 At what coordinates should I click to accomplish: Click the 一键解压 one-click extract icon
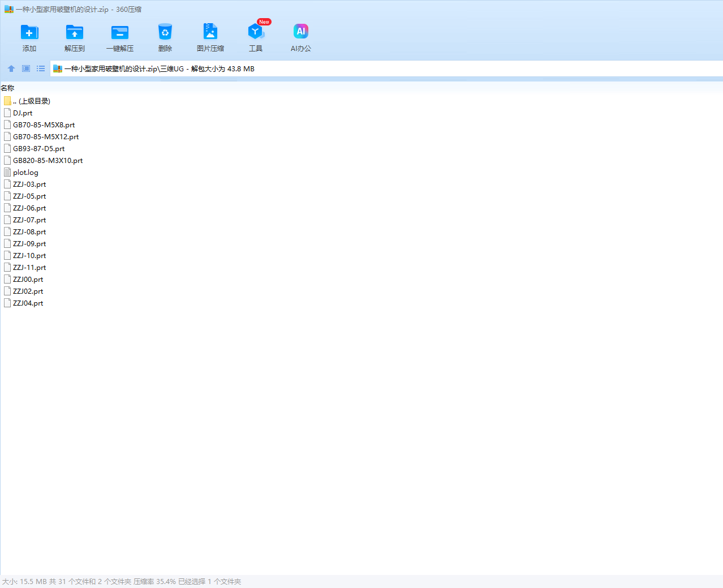click(x=120, y=32)
